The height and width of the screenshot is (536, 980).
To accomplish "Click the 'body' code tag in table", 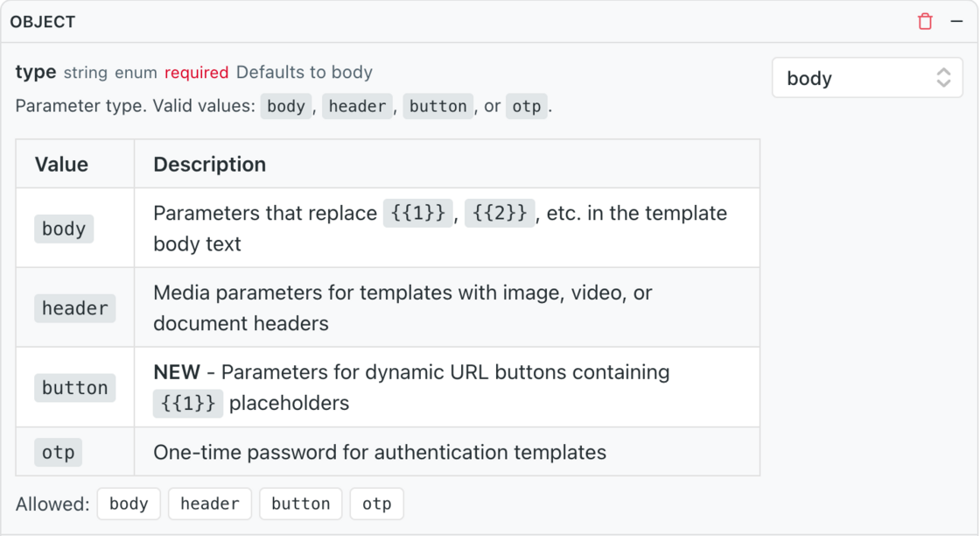I will pos(64,229).
